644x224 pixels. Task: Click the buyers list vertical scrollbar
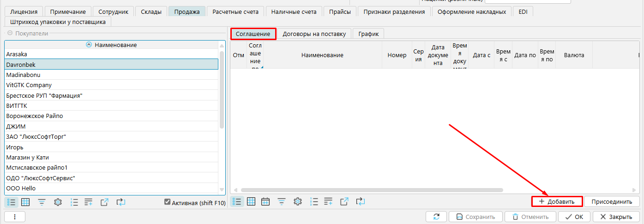222,92
